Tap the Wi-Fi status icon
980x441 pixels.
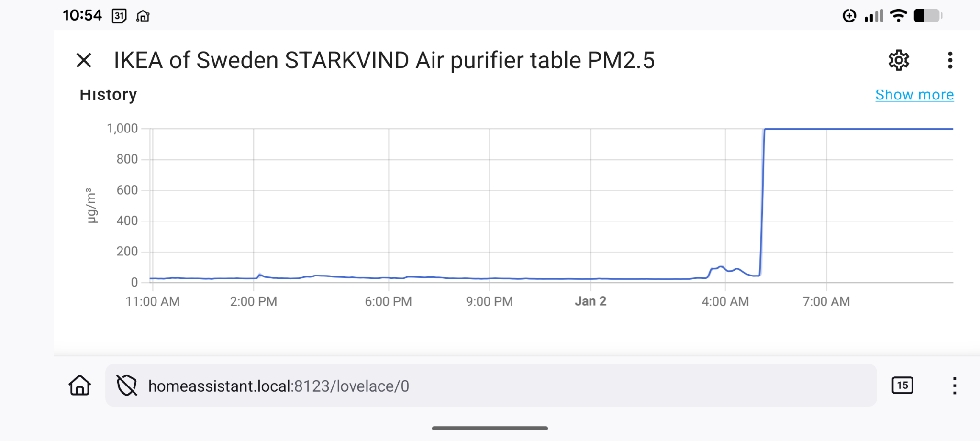tap(898, 16)
